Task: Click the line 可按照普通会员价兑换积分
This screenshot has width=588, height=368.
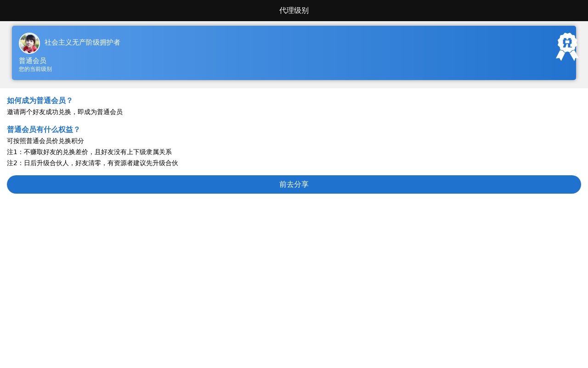Action: click(45, 141)
